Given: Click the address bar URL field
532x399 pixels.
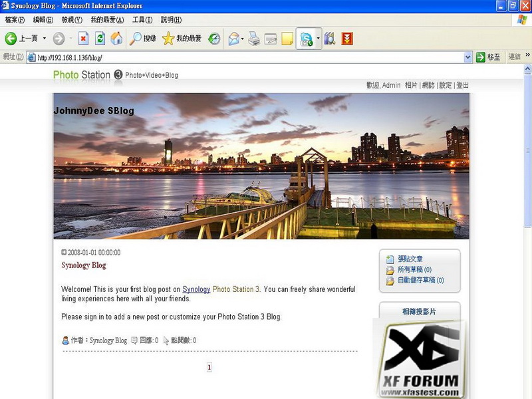Looking at the screenshot, I should [245, 57].
